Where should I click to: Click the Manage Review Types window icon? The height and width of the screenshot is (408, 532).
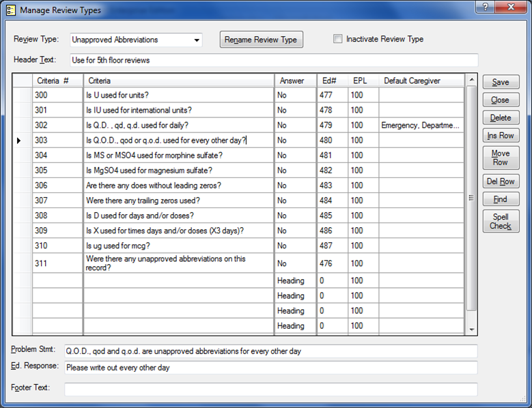click(10, 10)
